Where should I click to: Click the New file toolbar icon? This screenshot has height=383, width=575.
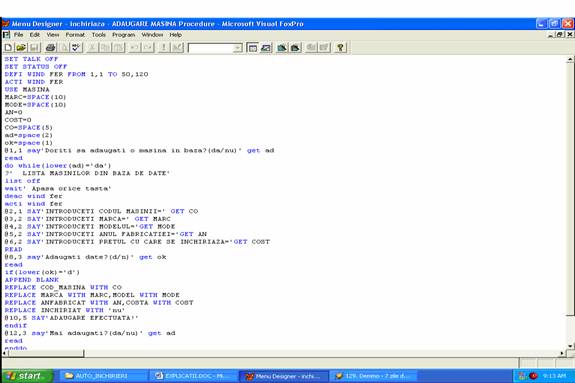pyautogui.click(x=8, y=47)
